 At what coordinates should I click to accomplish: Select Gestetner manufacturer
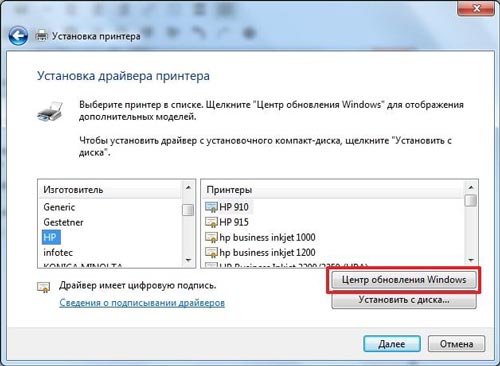coord(63,222)
